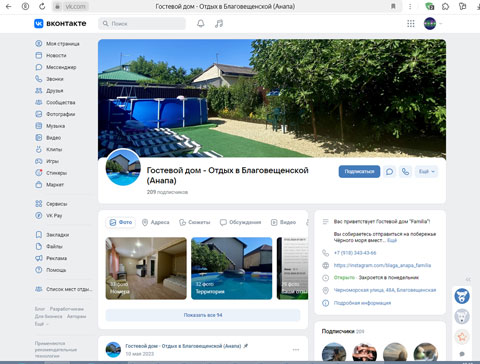Go to Моя страница in sidebar
Viewport: 480px width, 364px height.
click(63, 44)
